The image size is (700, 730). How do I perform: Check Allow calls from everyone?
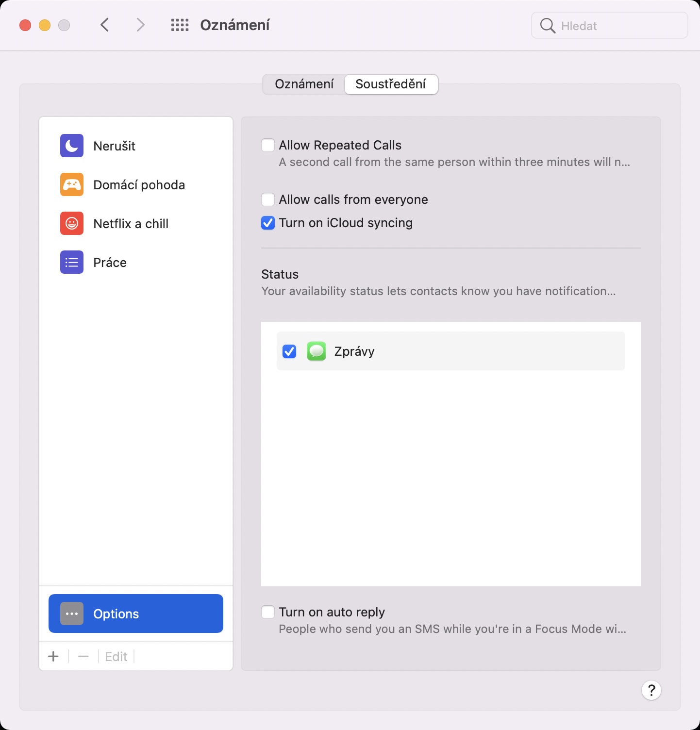[x=268, y=199]
